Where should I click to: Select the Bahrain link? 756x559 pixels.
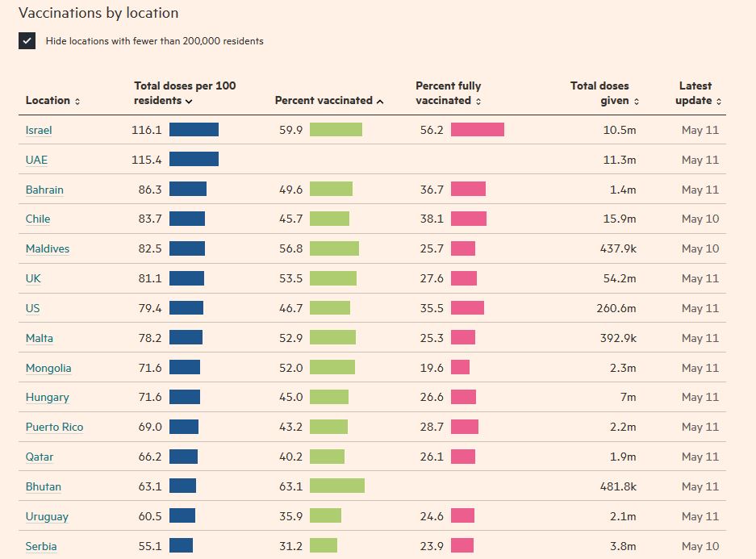(x=44, y=190)
